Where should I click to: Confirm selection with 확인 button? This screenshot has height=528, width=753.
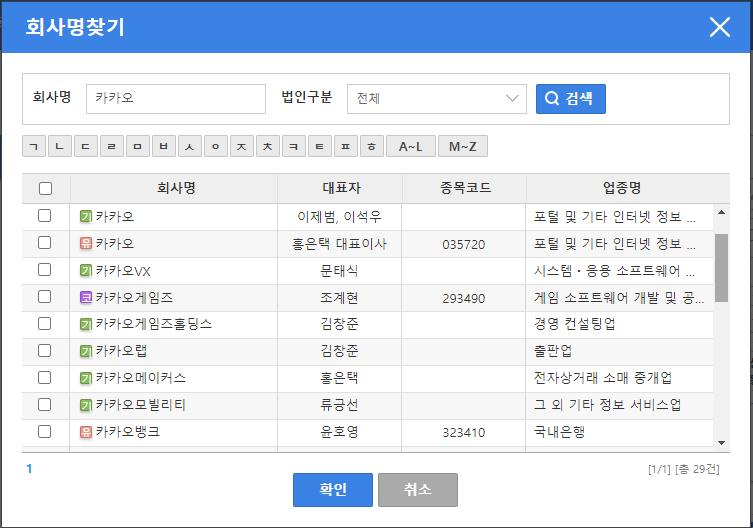tap(333, 490)
